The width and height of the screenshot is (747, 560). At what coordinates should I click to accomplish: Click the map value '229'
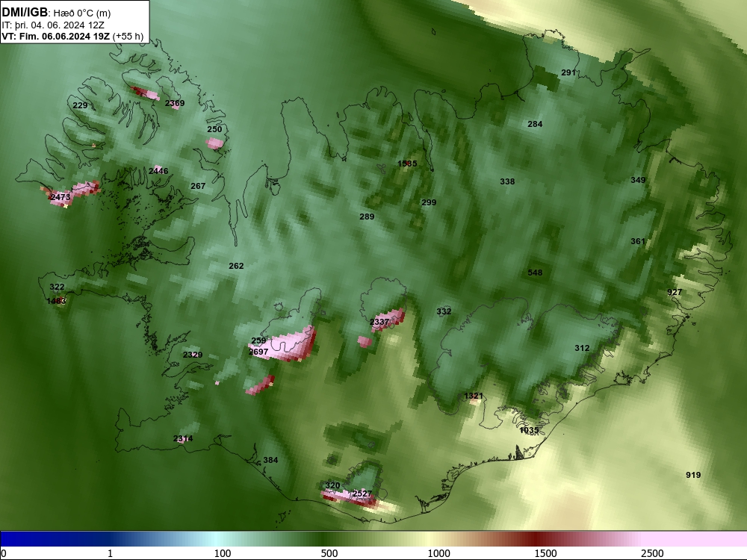(x=80, y=105)
